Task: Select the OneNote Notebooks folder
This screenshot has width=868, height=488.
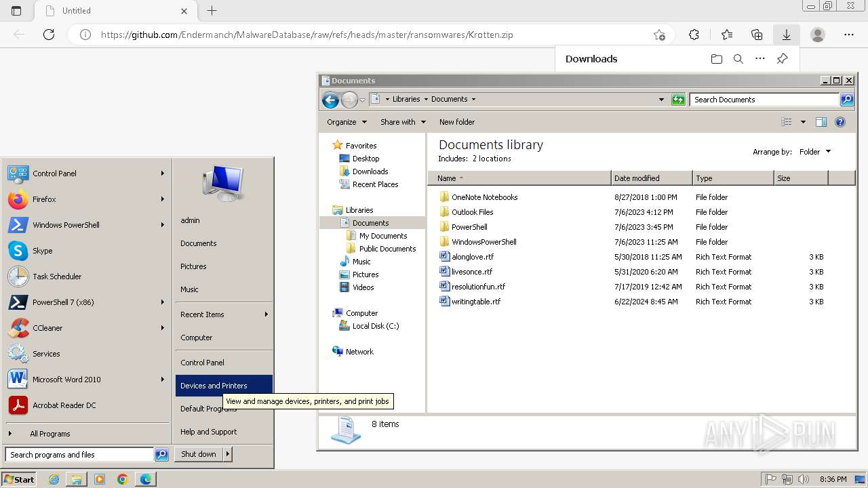Action: (484, 197)
